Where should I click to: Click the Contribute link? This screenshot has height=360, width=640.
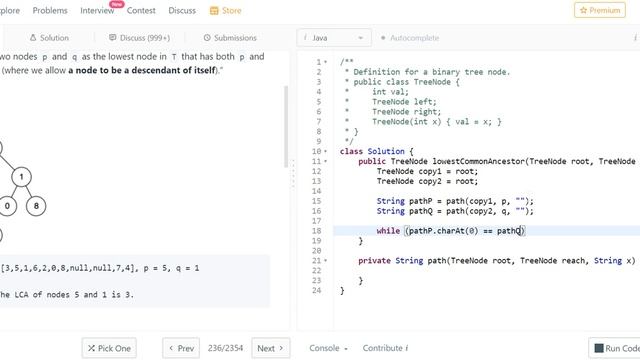tap(385, 348)
